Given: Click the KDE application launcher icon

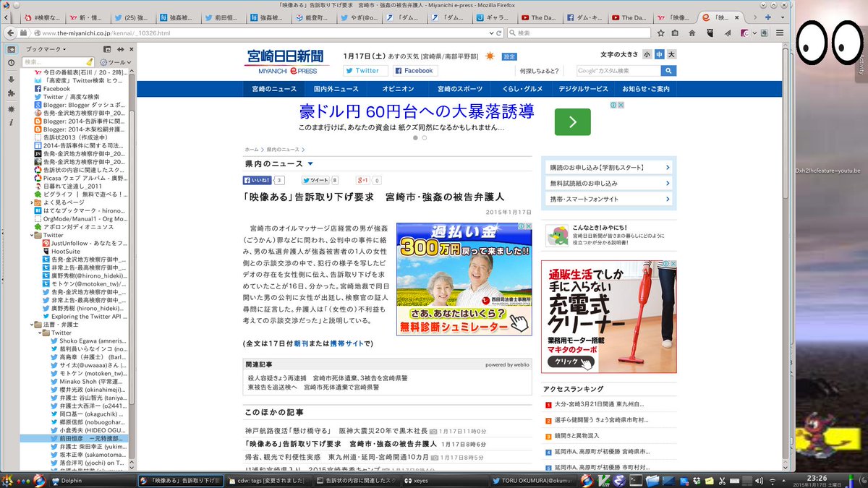Looking at the screenshot, I should pyautogui.click(x=9, y=480).
